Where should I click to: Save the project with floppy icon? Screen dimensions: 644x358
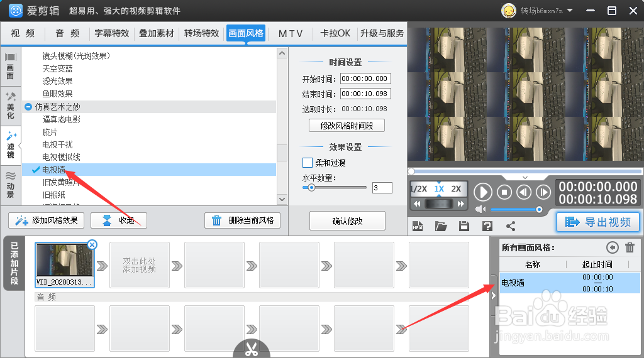pos(464,226)
